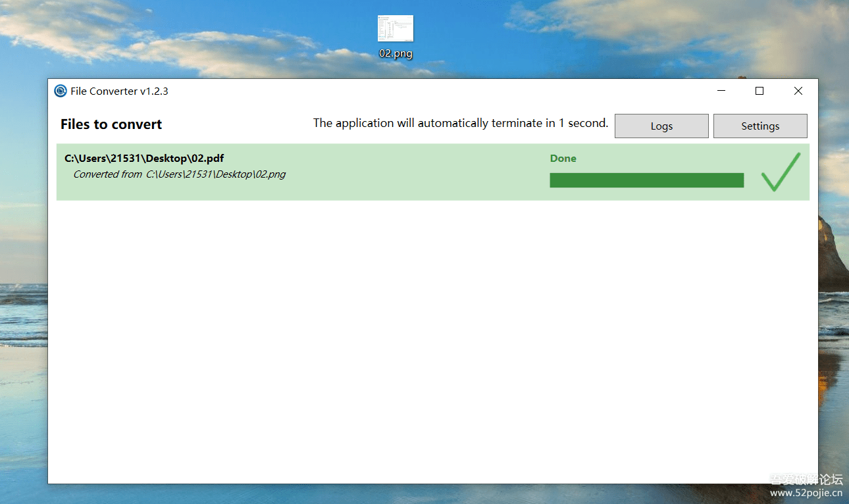This screenshot has height=504, width=849.
Task: Click the 'Converted from' source path line
Action: (179, 174)
